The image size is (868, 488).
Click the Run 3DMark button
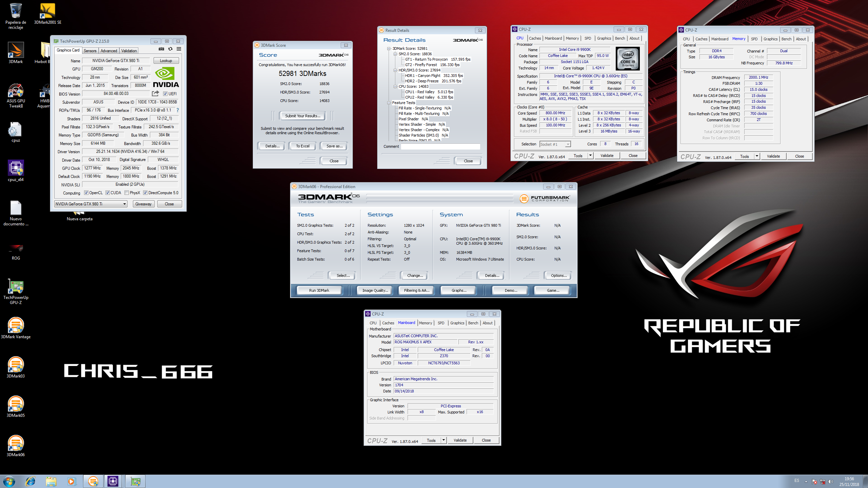319,290
